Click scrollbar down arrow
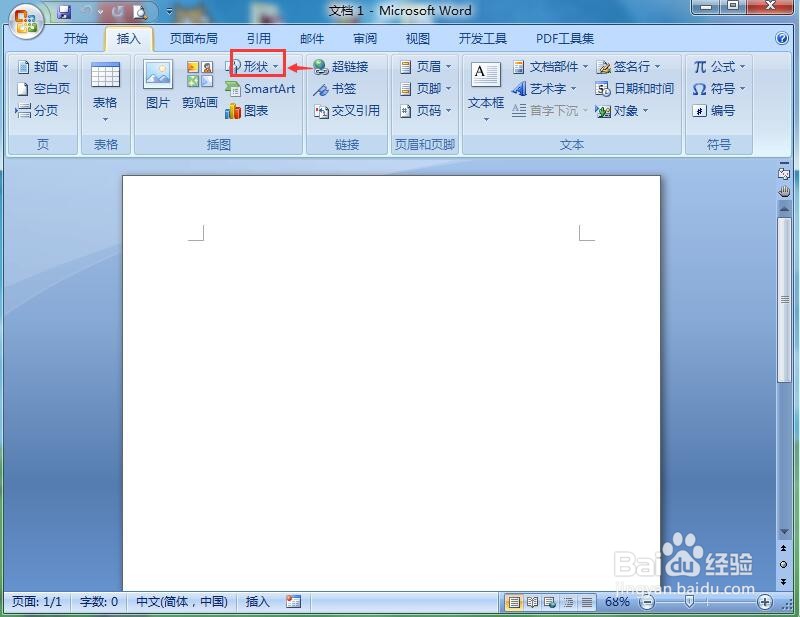 coord(784,532)
